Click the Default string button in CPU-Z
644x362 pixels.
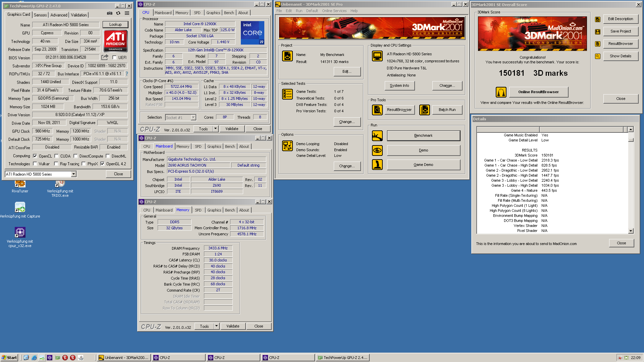(x=248, y=165)
